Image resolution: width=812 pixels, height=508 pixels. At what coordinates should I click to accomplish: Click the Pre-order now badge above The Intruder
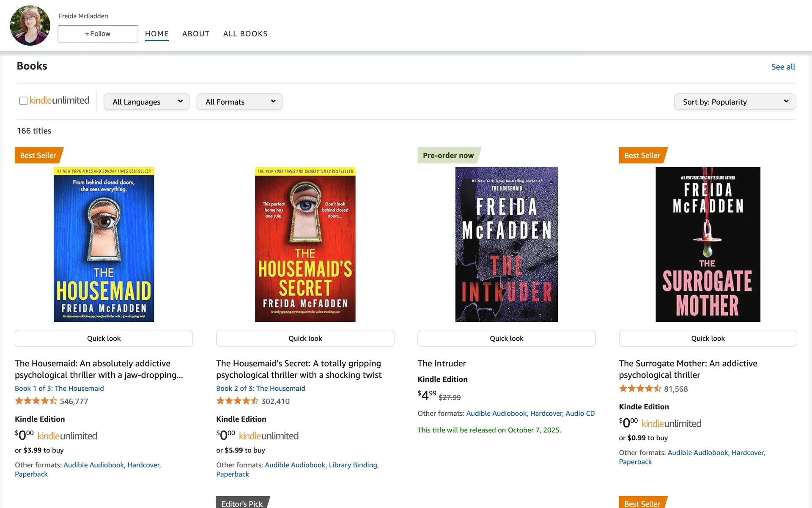tap(448, 155)
